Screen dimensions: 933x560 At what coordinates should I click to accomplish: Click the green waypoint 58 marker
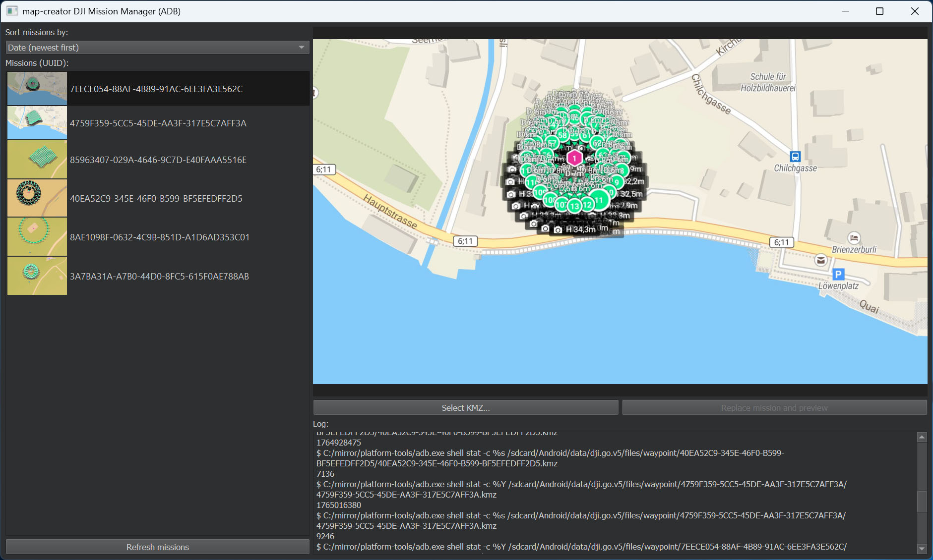[562, 135]
